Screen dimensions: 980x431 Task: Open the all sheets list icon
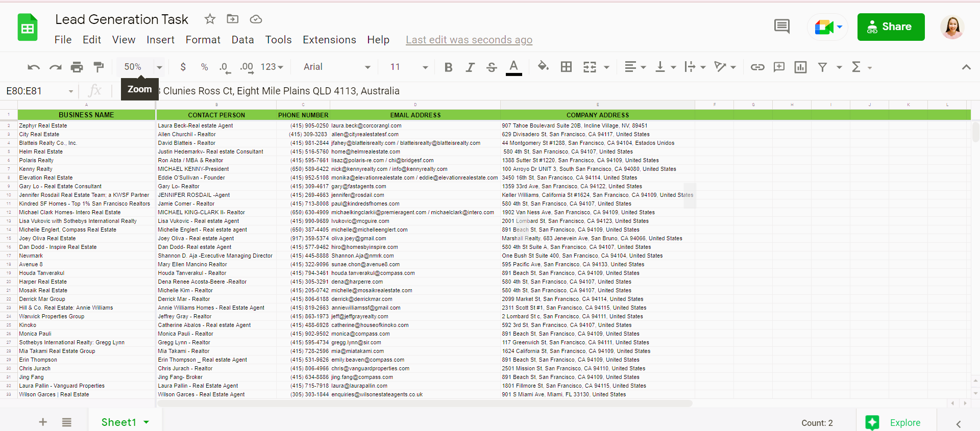coord(67,422)
